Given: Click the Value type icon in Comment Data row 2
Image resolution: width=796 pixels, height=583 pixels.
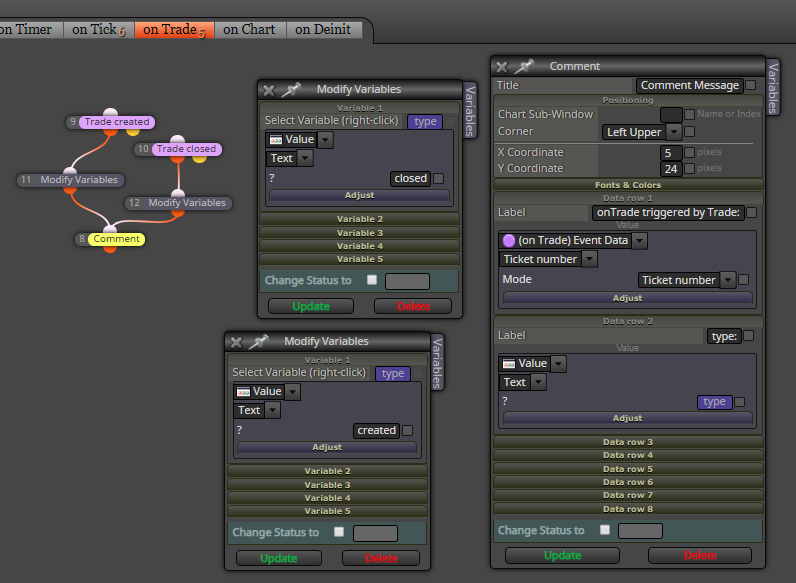Looking at the screenshot, I should coord(509,364).
